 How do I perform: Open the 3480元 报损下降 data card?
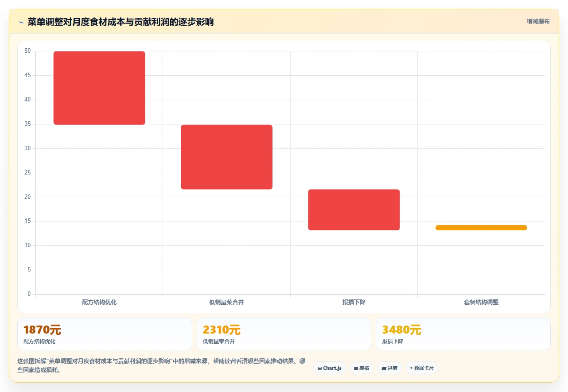[x=463, y=334]
